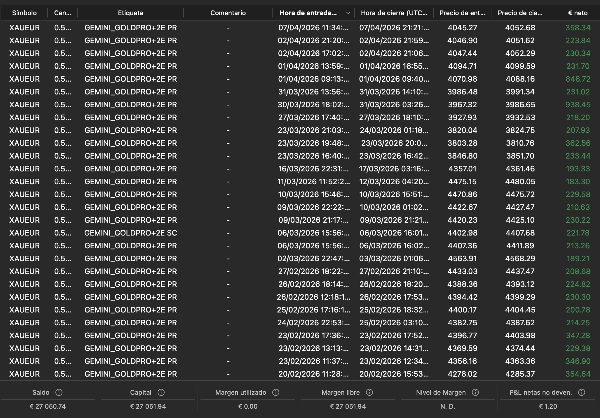Select closing price 4425.10

coord(520,220)
